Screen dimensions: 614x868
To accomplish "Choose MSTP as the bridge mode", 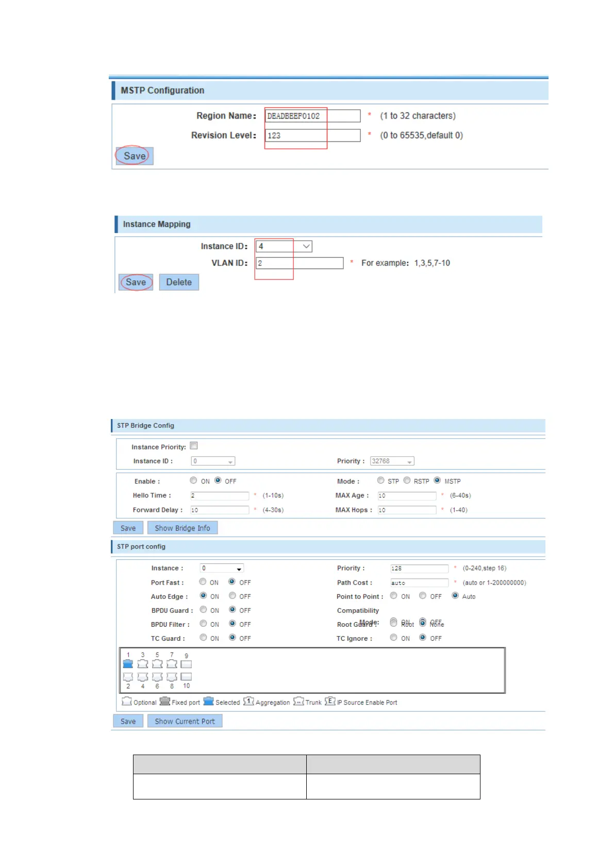I will [437, 480].
